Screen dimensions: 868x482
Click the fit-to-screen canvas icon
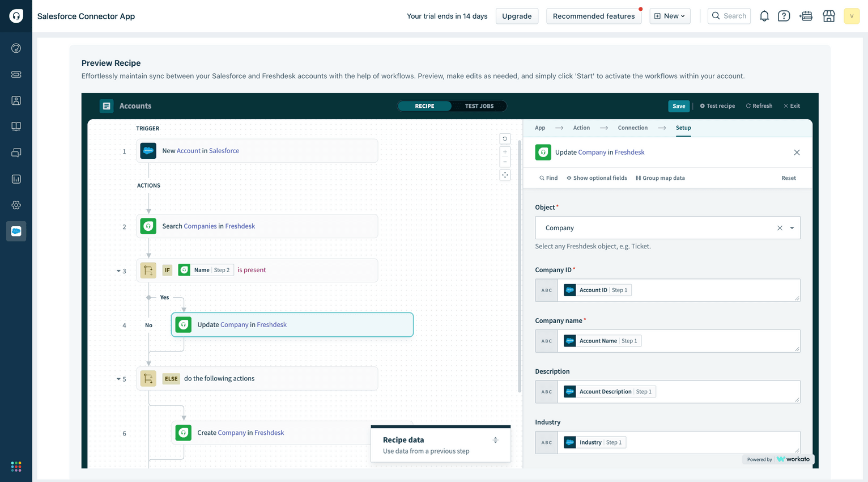click(505, 175)
